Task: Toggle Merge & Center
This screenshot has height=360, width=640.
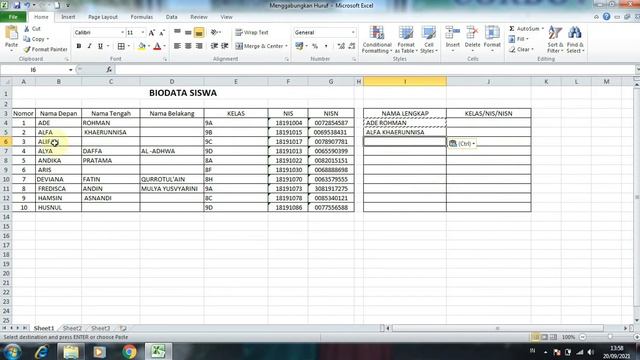Action: tap(261, 46)
